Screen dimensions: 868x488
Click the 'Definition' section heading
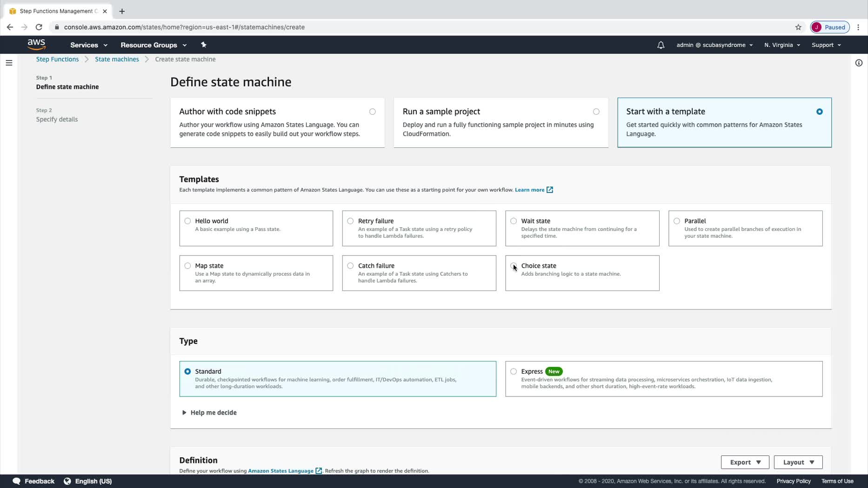point(198,460)
